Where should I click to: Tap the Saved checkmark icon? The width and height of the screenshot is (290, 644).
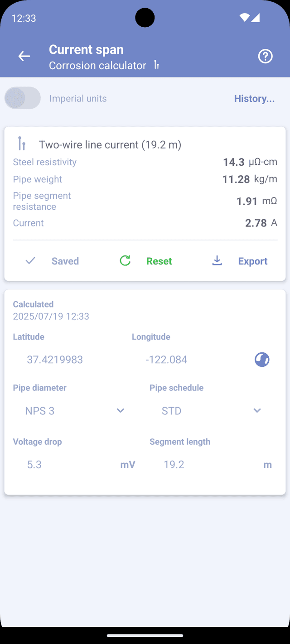point(30,261)
